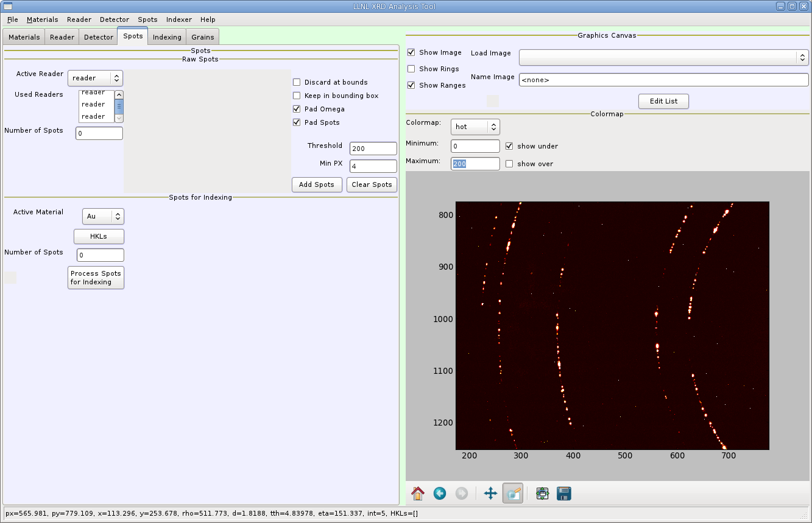Image resolution: width=812 pixels, height=523 pixels.
Task: Toggle the Zoom to rectangle tool
Action: click(x=513, y=493)
